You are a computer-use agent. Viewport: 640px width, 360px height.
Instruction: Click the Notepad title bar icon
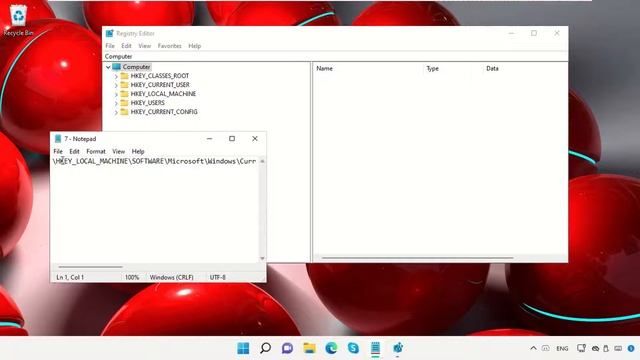point(58,139)
